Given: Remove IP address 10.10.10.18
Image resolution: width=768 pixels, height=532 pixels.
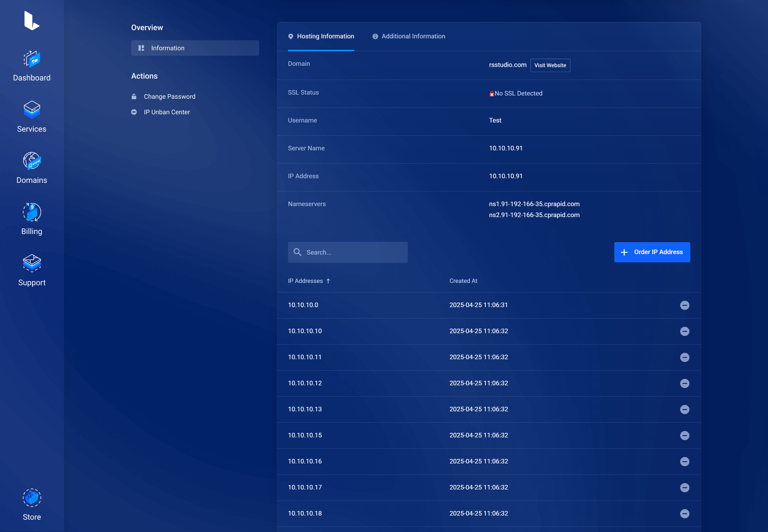Looking at the screenshot, I should [x=685, y=514].
